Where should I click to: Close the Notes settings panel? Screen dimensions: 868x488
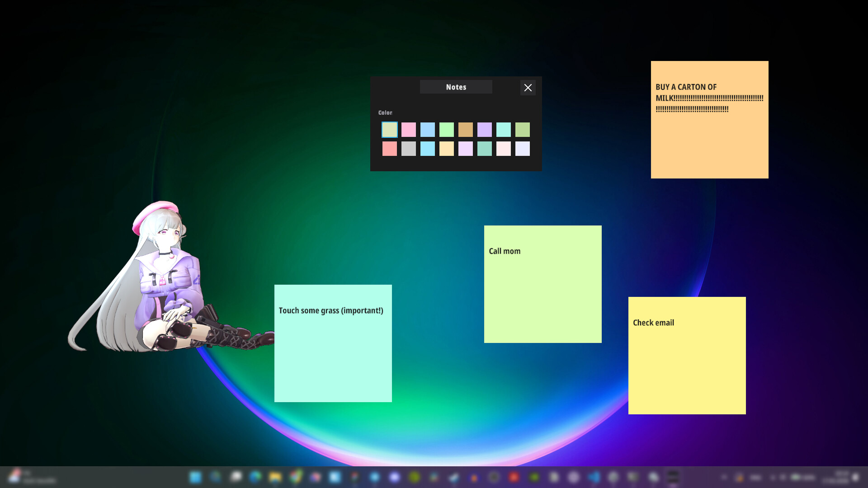[x=528, y=88]
